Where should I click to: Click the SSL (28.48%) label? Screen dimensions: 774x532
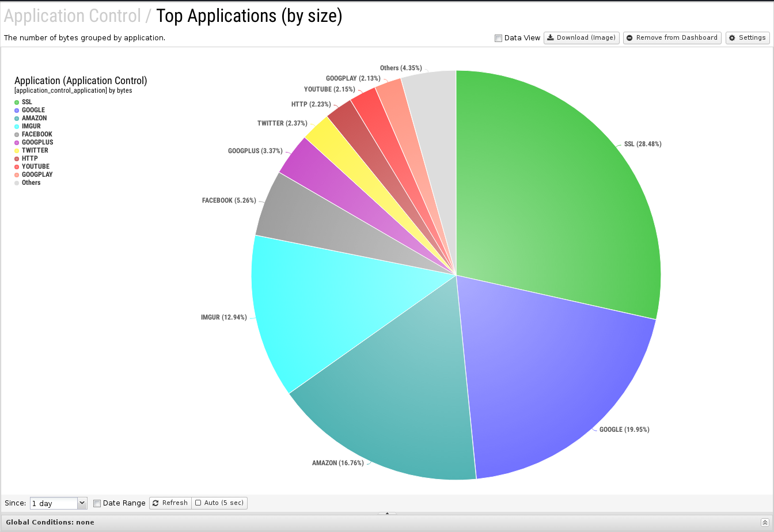click(643, 144)
